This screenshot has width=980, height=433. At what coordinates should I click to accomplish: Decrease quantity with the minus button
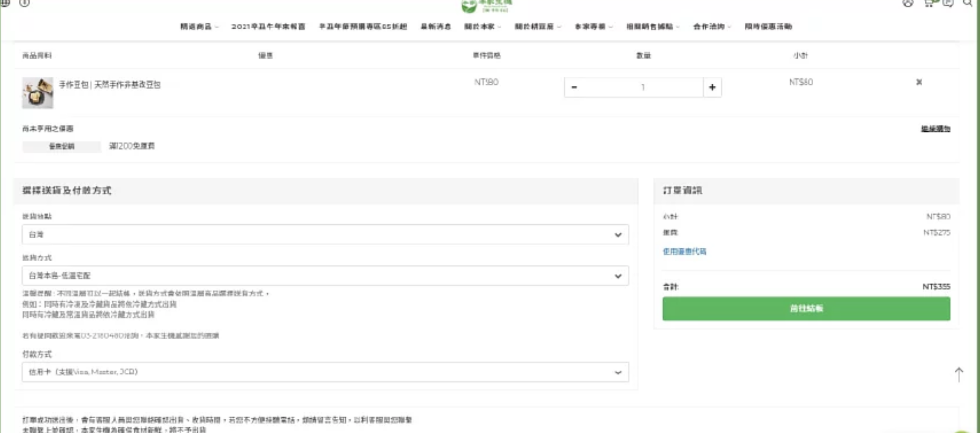[574, 87]
